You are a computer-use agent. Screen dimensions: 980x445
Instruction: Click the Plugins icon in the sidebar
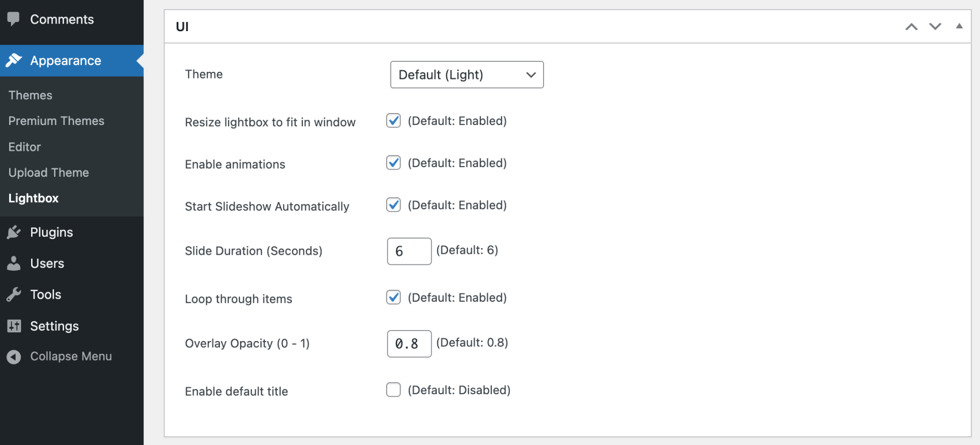[14, 232]
